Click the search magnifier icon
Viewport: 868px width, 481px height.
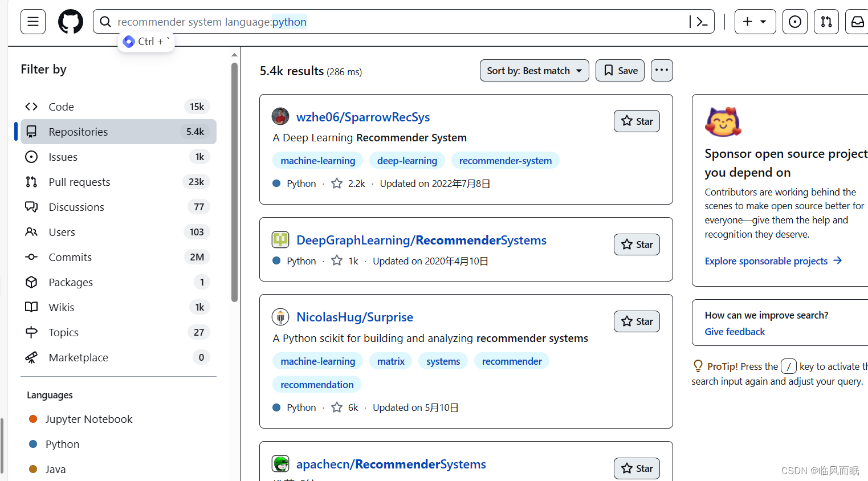click(x=105, y=22)
